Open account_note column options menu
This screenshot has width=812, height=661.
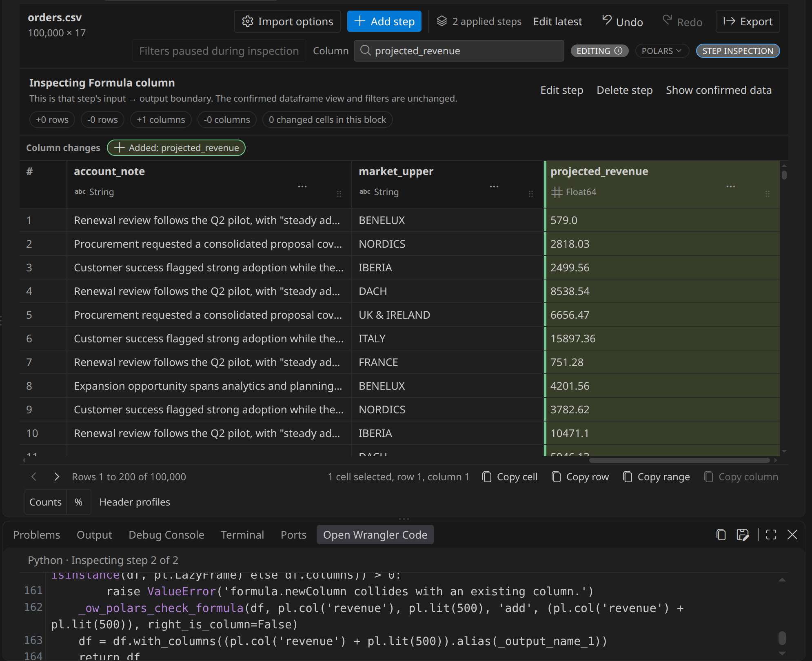coord(302,186)
